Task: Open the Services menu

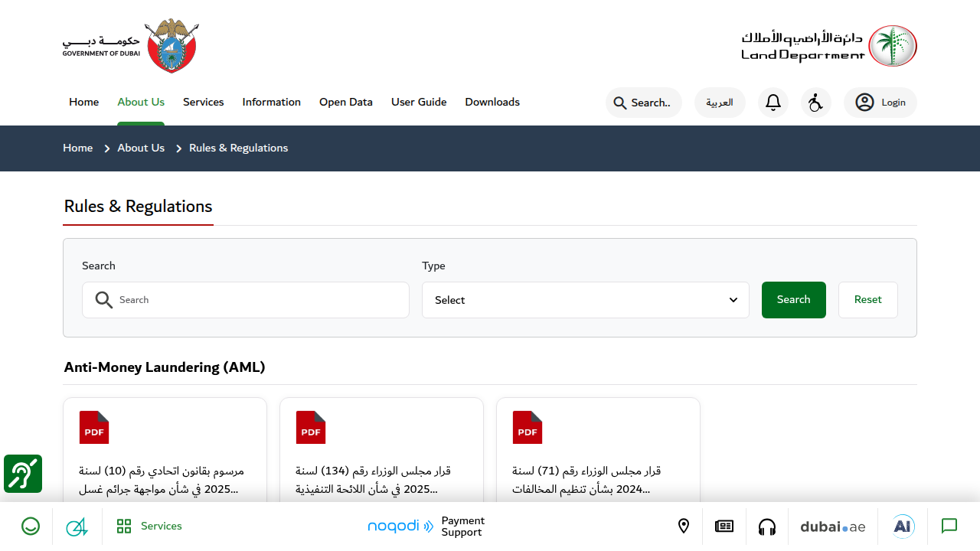Action: click(x=204, y=102)
